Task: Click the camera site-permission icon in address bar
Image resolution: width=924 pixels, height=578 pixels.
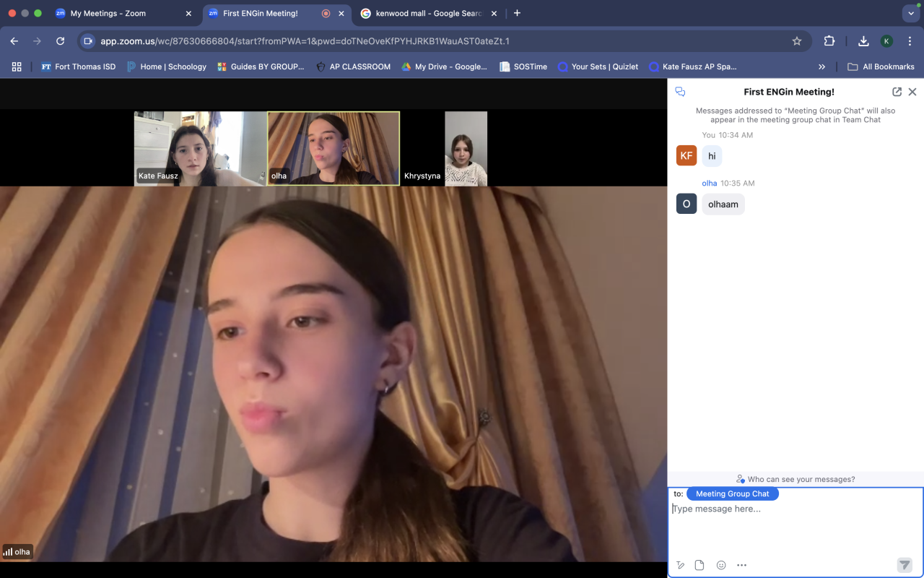Action: coord(88,41)
